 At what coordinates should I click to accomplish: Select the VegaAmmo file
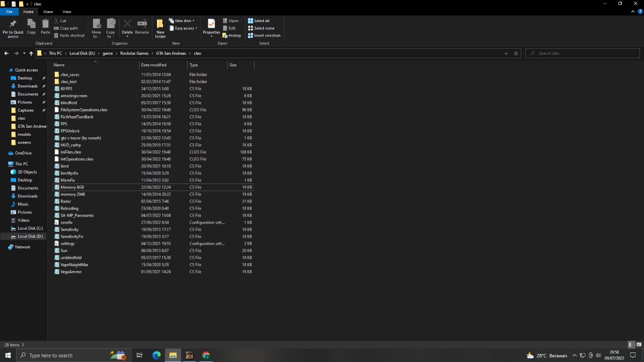tap(153, 271)
